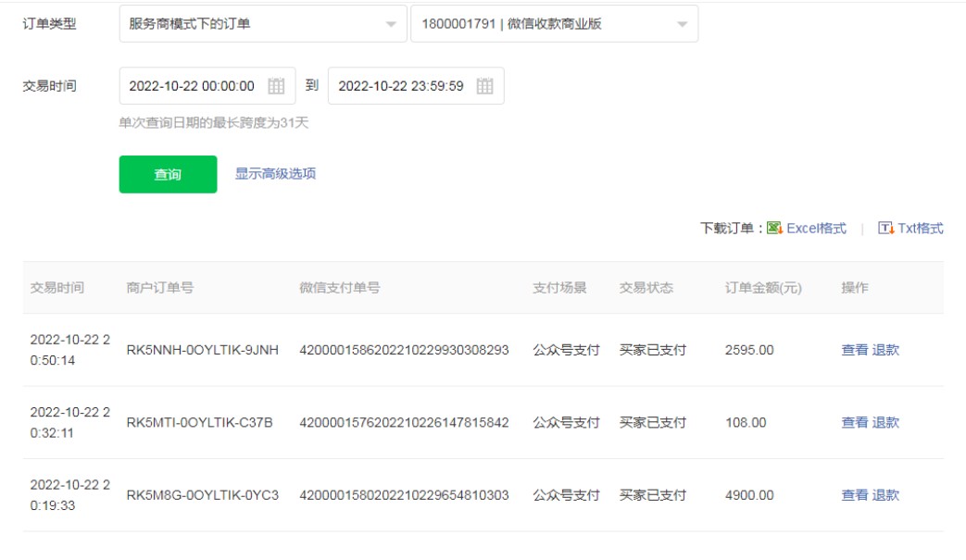966x560 pixels.
Task: Download orders in Txt格式
Action: 920,229
